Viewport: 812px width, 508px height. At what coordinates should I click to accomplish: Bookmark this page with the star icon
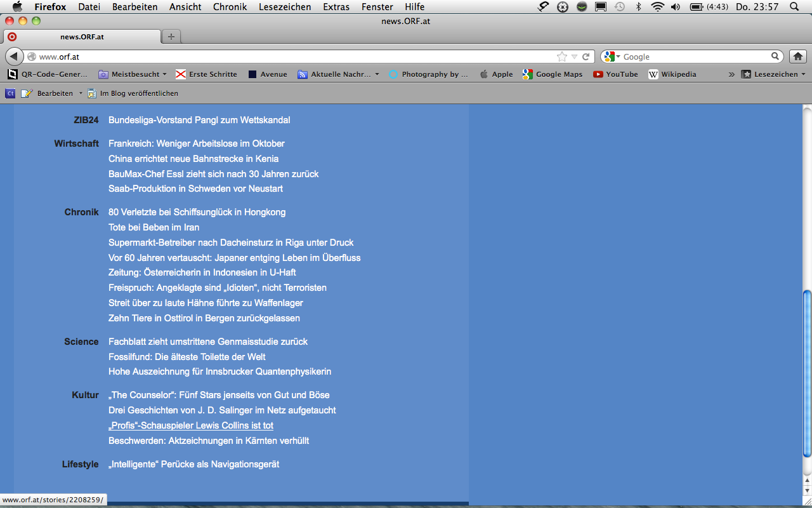(561, 57)
